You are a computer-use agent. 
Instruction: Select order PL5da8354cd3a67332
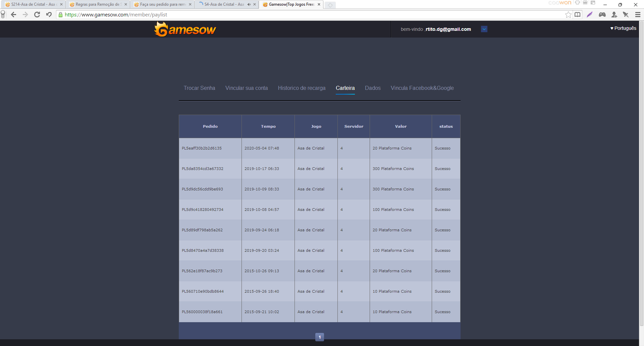(x=203, y=169)
